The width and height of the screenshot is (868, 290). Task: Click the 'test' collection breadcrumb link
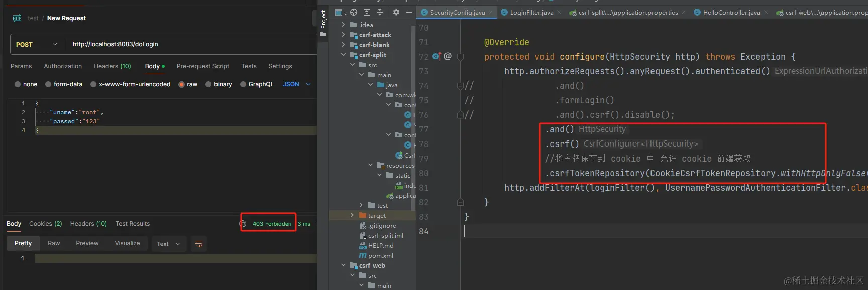click(33, 18)
